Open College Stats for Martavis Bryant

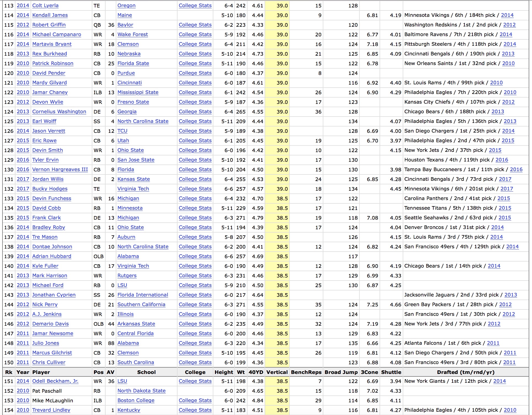point(195,44)
